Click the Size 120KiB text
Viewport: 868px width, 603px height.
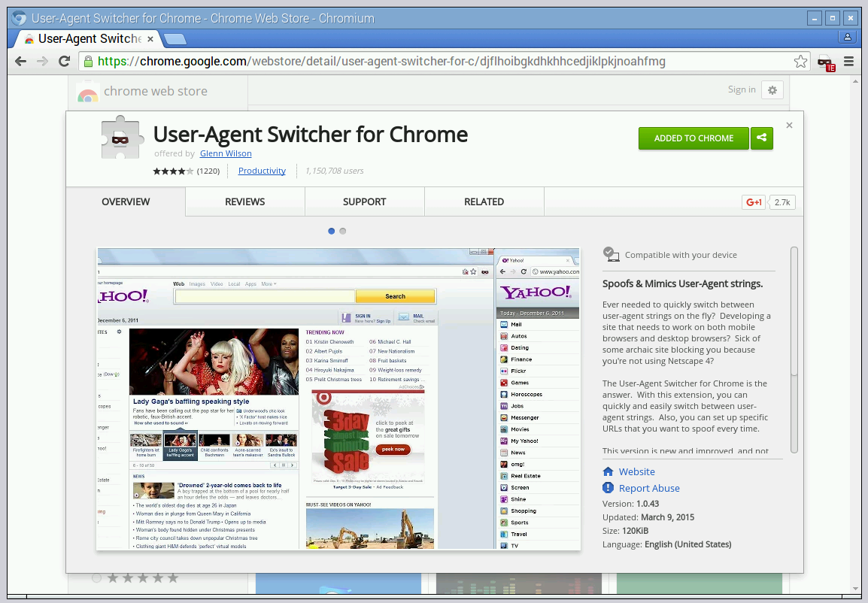click(626, 531)
